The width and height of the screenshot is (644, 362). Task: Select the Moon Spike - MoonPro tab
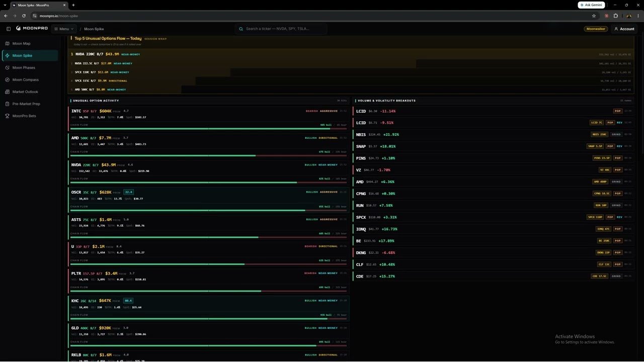point(39,5)
